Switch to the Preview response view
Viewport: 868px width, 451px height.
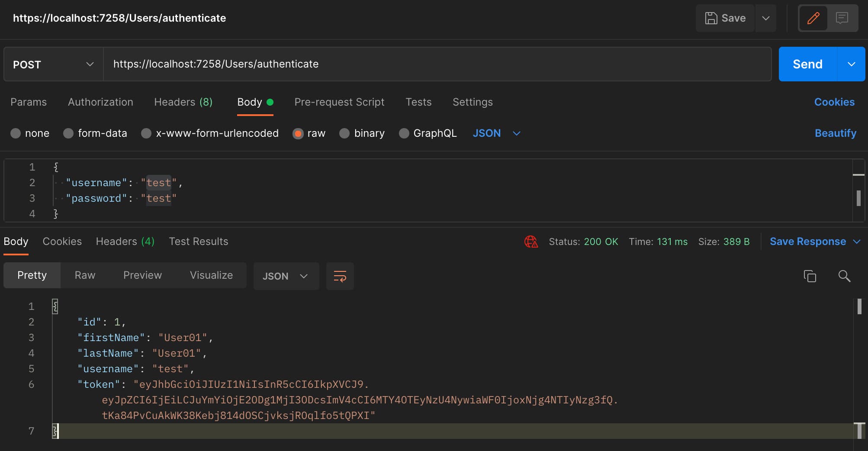coord(142,275)
